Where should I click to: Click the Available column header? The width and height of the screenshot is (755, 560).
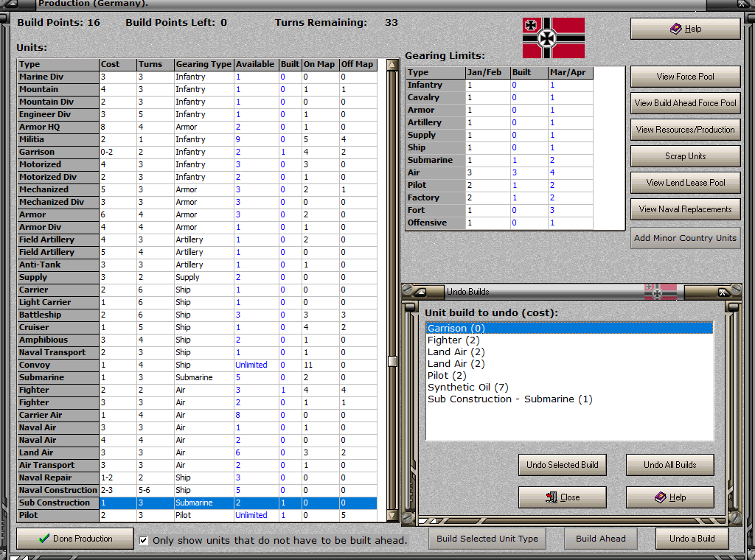point(257,64)
